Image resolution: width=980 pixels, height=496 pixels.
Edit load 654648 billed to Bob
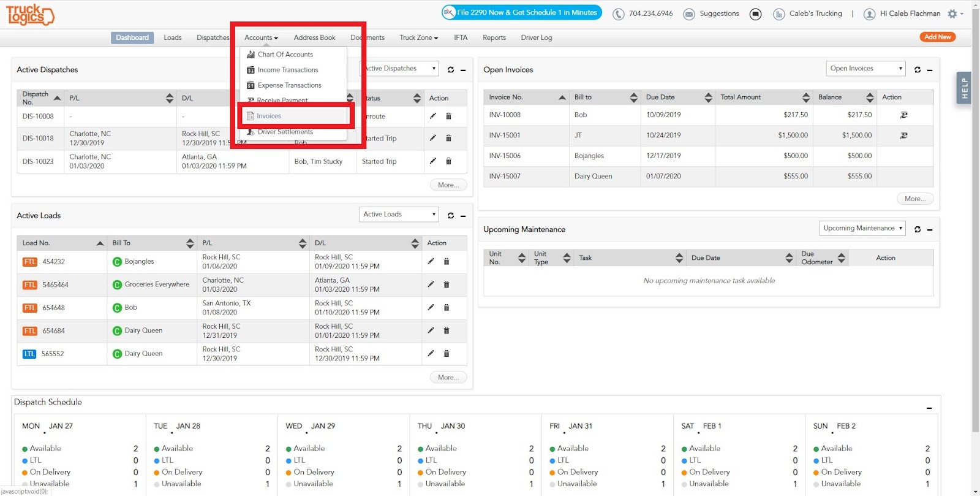click(431, 307)
